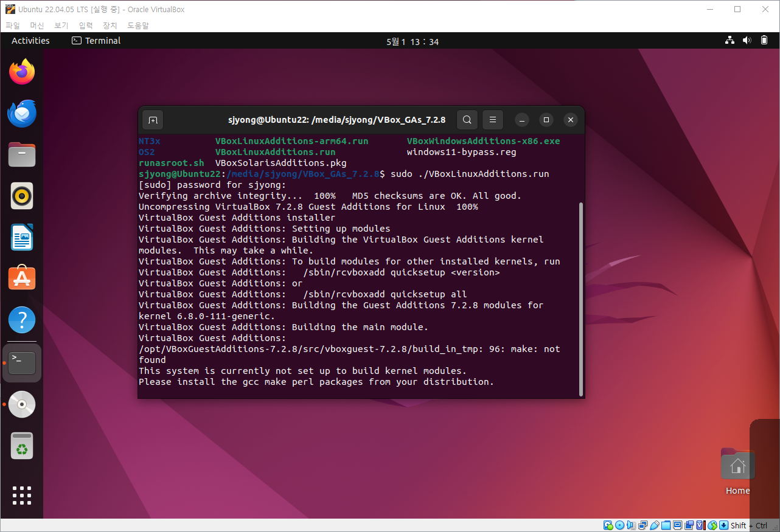Click VBoxWindowsAdditions-x86.exe in the terminal
Viewport: 780px width, 532px height.
click(x=484, y=141)
